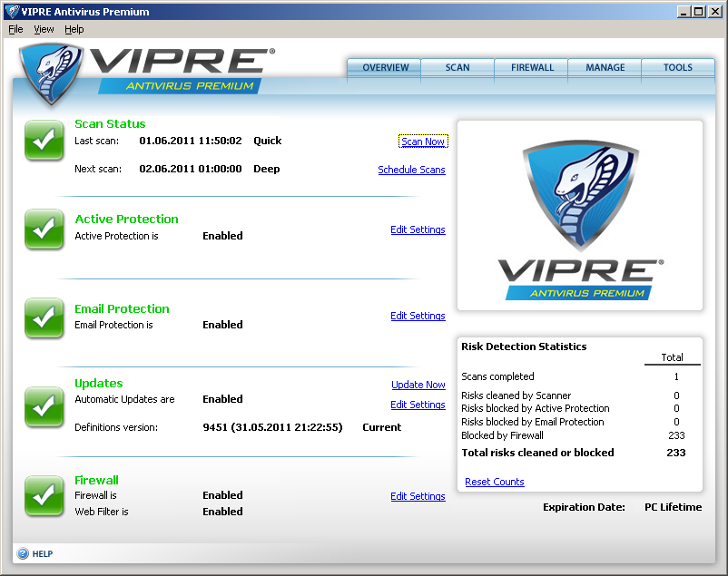This screenshot has height=576, width=728.
Task: Edit Settings for Email Protection
Action: click(x=418, y=316)
